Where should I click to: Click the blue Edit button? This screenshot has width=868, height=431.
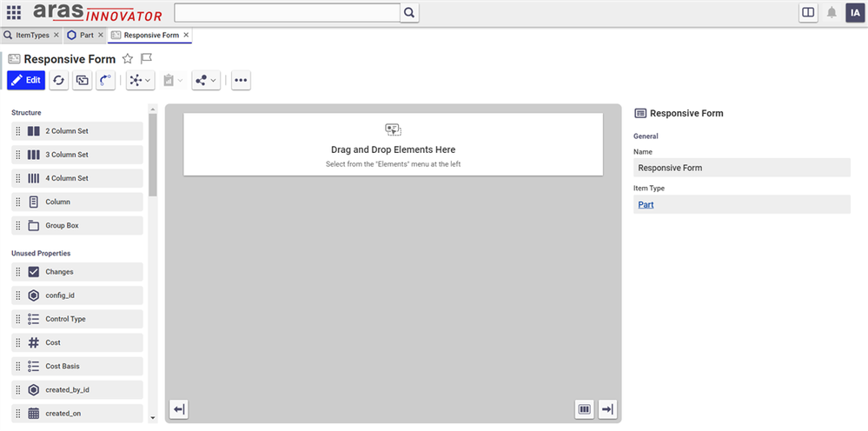[26, 80]
